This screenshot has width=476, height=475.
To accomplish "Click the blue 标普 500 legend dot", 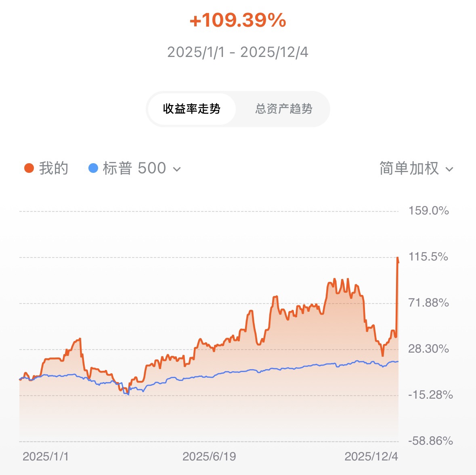I will coord(93,168).
